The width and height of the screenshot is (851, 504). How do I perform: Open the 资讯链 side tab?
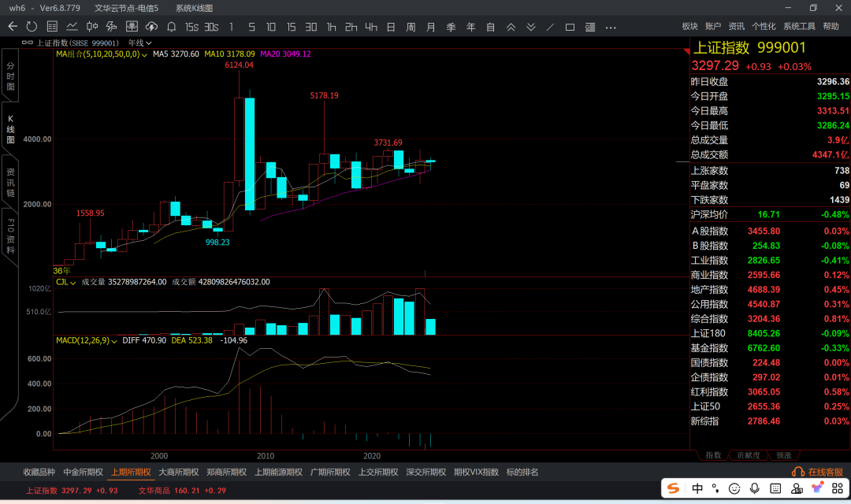[x=10, y=182]
